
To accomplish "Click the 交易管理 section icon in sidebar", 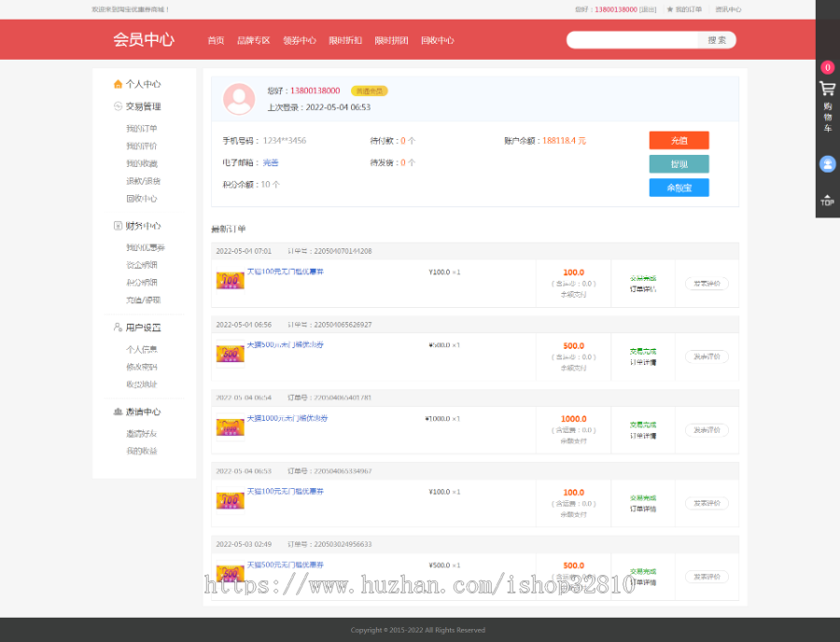I will click(118, 106).
